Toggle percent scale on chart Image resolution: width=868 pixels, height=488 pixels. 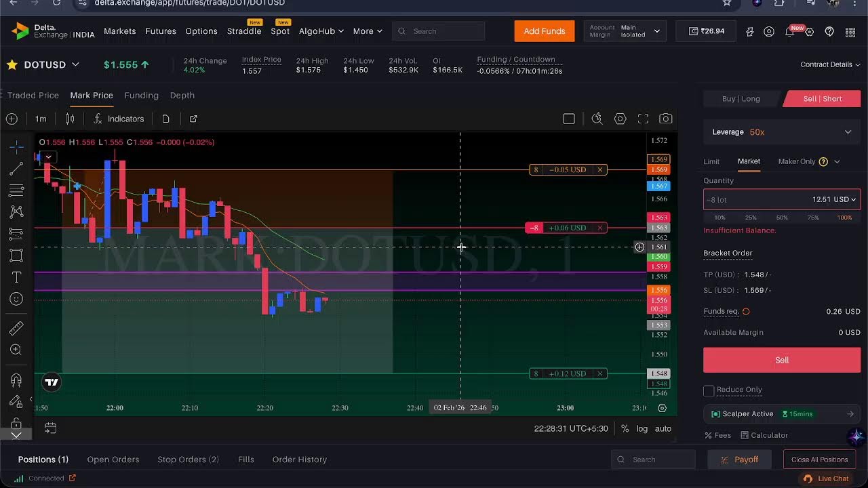point(625,428)
